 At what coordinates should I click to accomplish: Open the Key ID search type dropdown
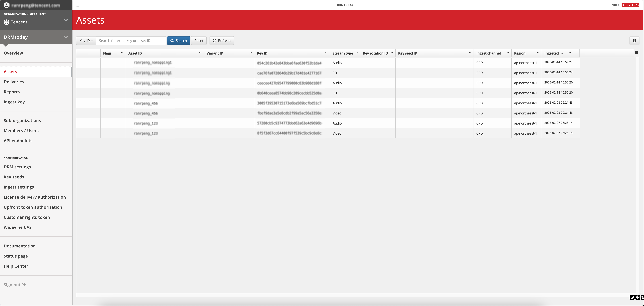[86, 41]
